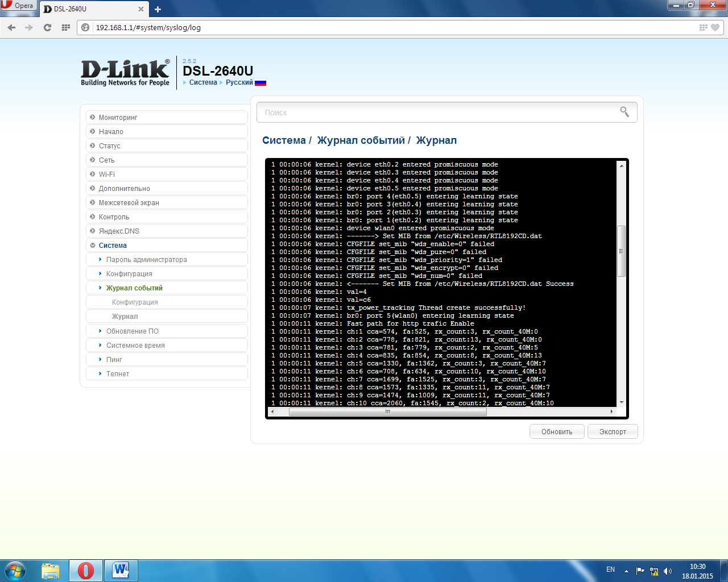Screen dimensions: 728x582
Task: Open the Телнет menu item
Action: coord(118,374)
